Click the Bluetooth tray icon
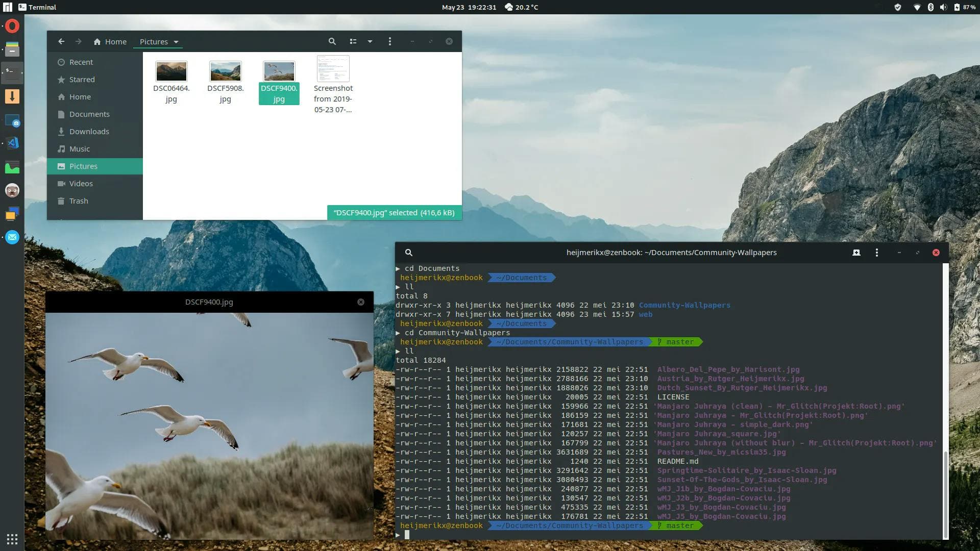980x551 pixels. click(930, 7)
